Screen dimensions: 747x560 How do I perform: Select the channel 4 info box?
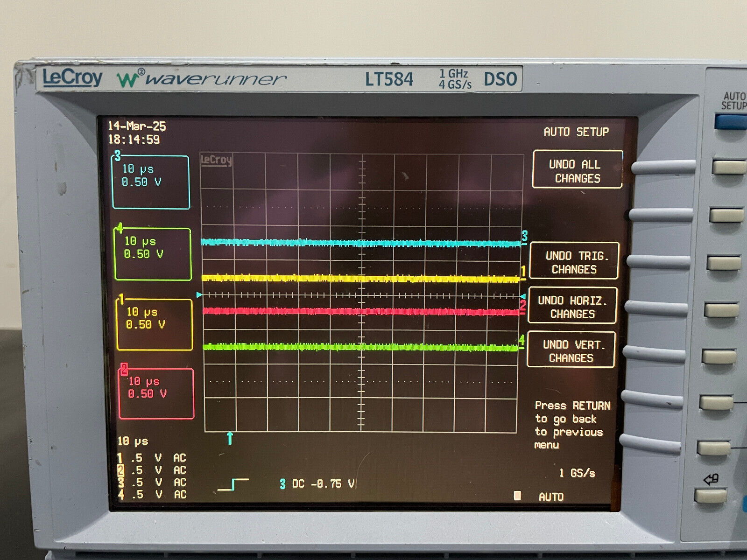(x=153, y=254)
